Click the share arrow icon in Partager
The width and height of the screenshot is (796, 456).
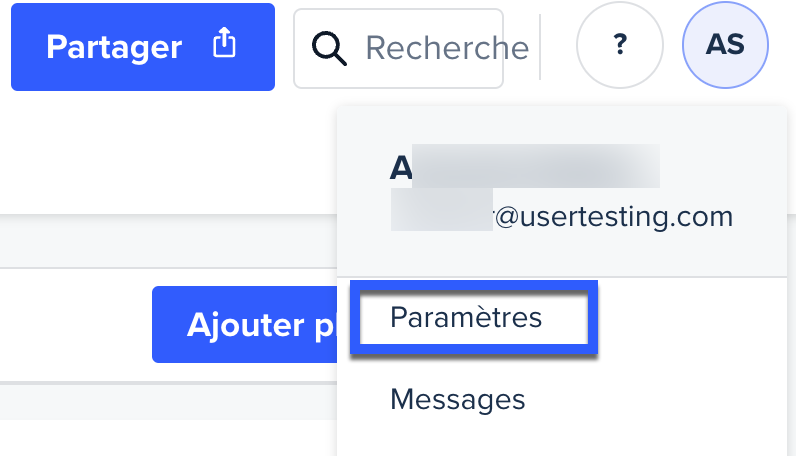(x=225, y=45)
